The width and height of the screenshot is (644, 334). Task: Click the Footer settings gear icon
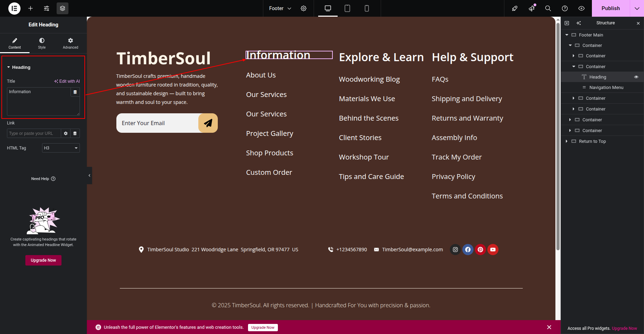[x=304, y=8]
